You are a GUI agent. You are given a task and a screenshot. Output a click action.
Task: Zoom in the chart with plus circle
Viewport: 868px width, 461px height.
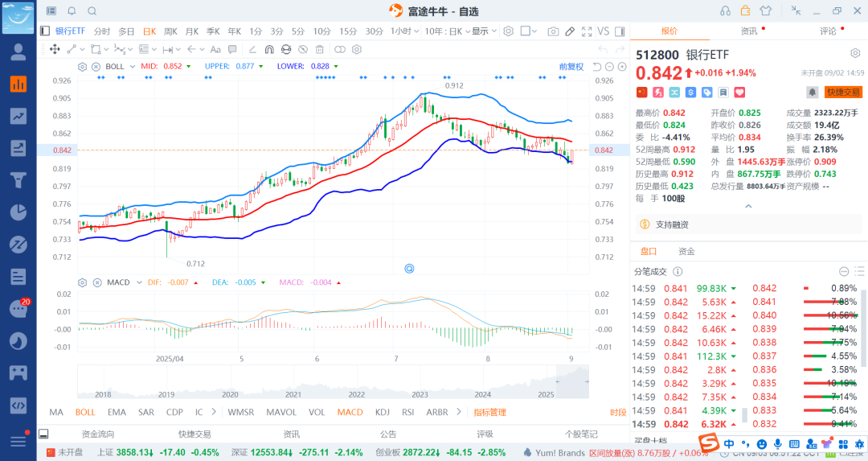[622, 67]
